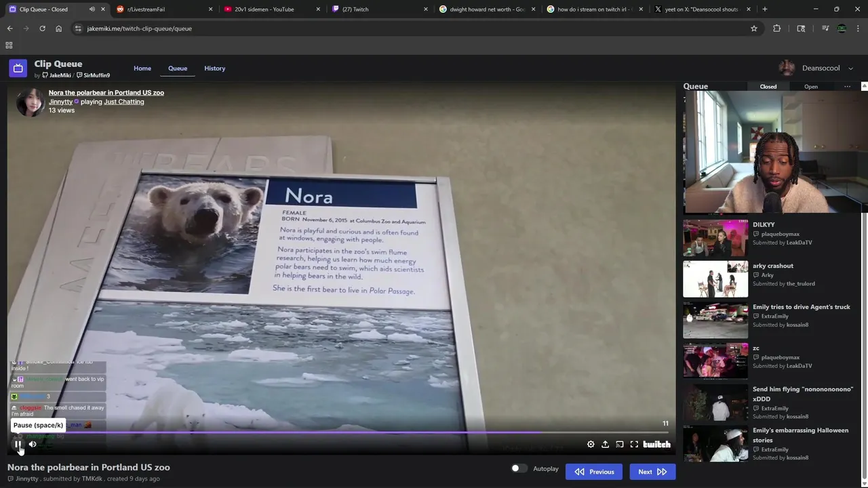Viewport: 868px width, 488px height.
Task: Click the address bar URL field
Action: click(414, 28)
